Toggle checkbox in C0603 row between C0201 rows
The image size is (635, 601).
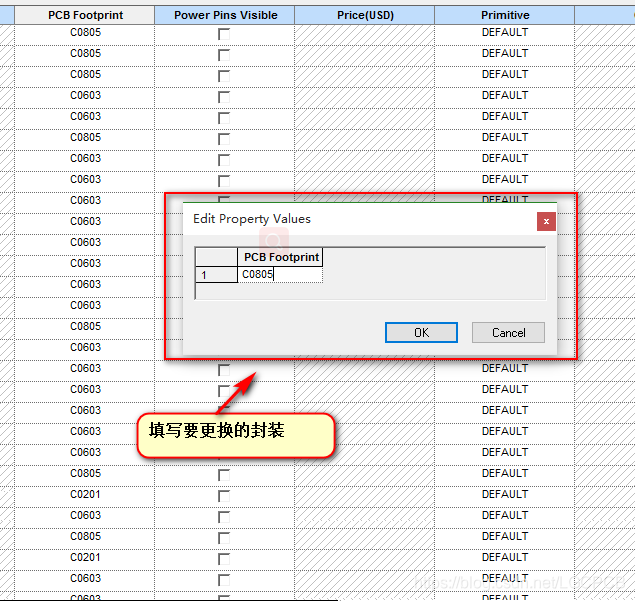pos(224,517)
